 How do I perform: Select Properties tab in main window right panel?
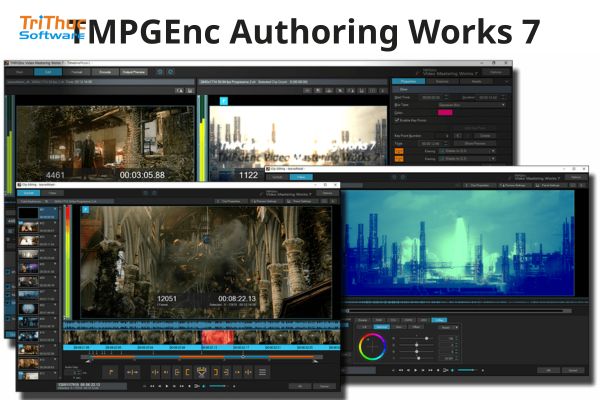coord(408,82)
